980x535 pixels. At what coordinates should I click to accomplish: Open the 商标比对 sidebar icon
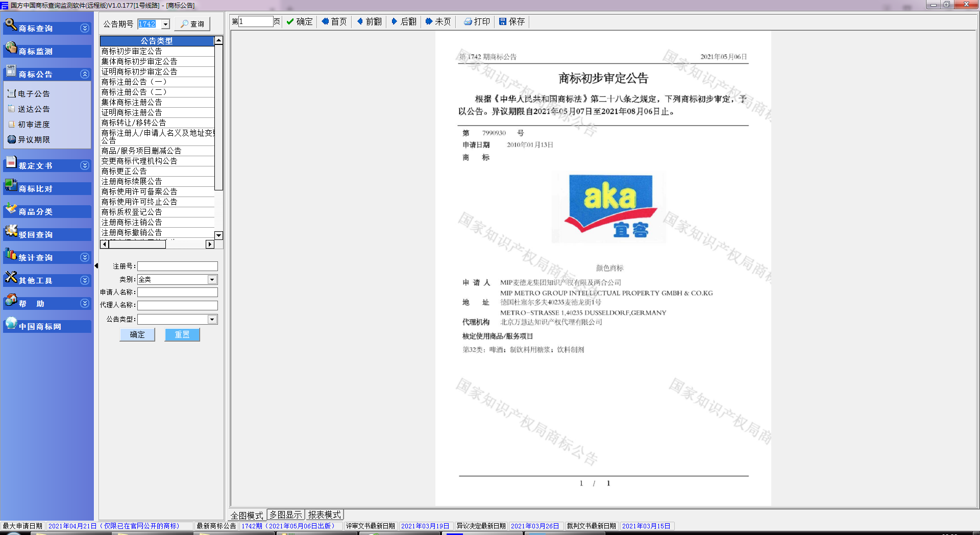[x=11, y=186]
